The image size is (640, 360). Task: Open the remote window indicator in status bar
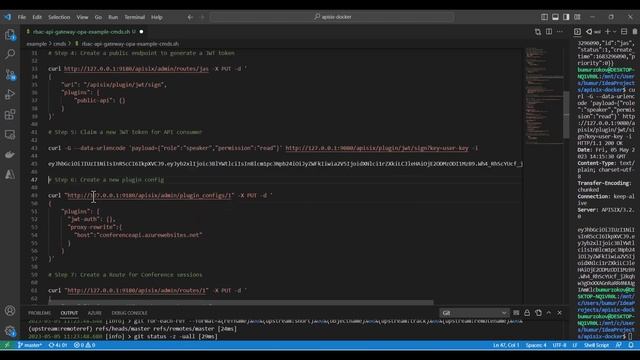click(x=7, y=345)
